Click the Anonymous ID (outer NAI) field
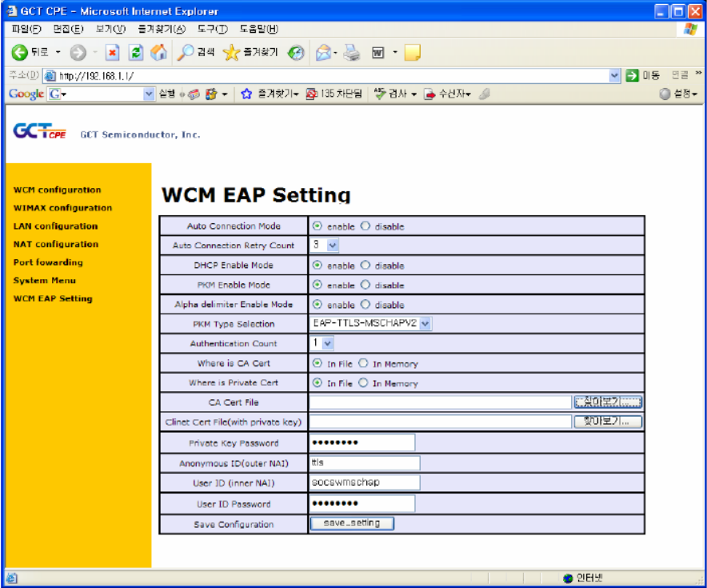707x588 pixels. (365, 462)
